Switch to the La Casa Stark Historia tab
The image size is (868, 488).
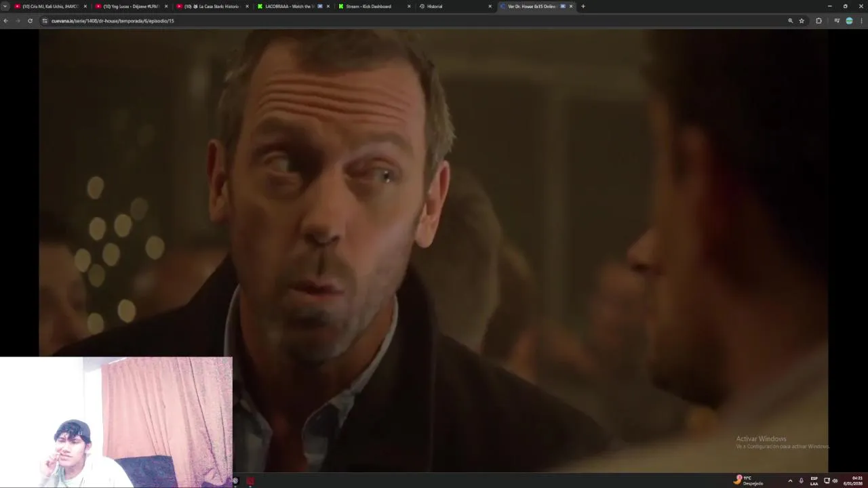pos(212,6)
